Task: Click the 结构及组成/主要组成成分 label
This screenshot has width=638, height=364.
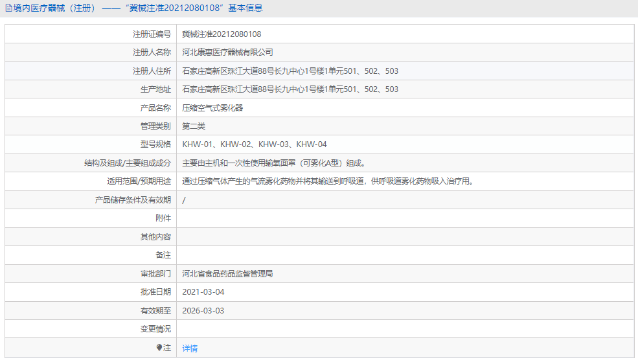Action: (128, 163)
